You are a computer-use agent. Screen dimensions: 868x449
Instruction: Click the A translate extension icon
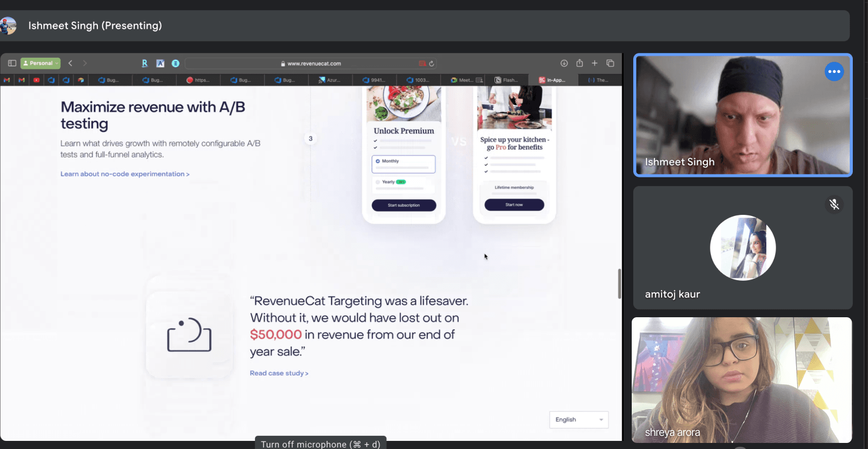pos(160,63)
